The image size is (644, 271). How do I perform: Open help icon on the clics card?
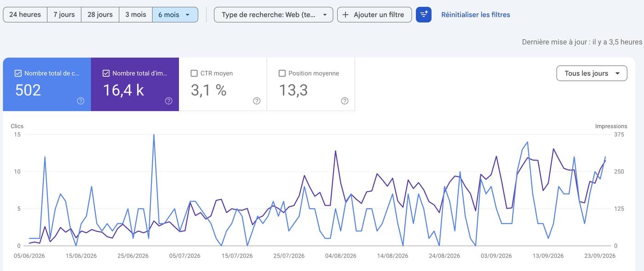coord(81,101)
